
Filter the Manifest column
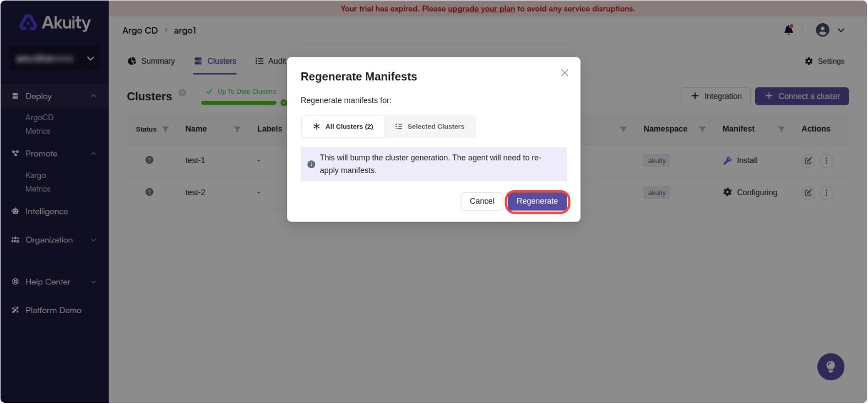coord(781,129)
